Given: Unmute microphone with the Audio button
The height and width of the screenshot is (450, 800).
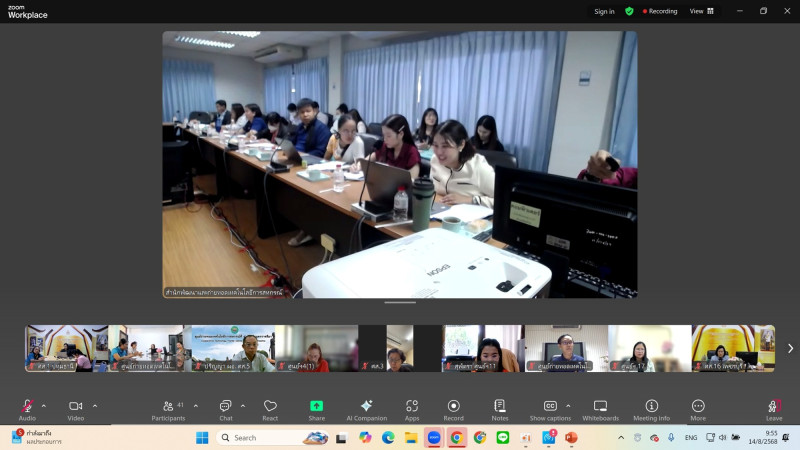Looking at the screenshot, I should [27, 407].
